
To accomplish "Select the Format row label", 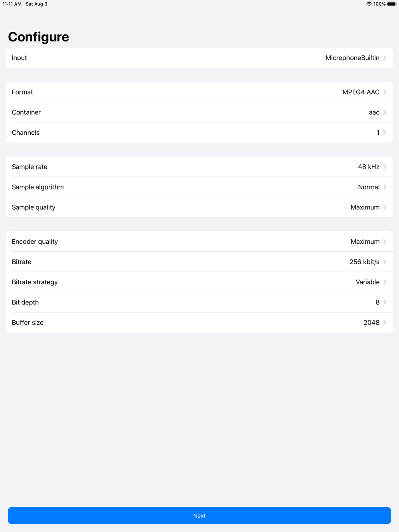I will point(22,92).
